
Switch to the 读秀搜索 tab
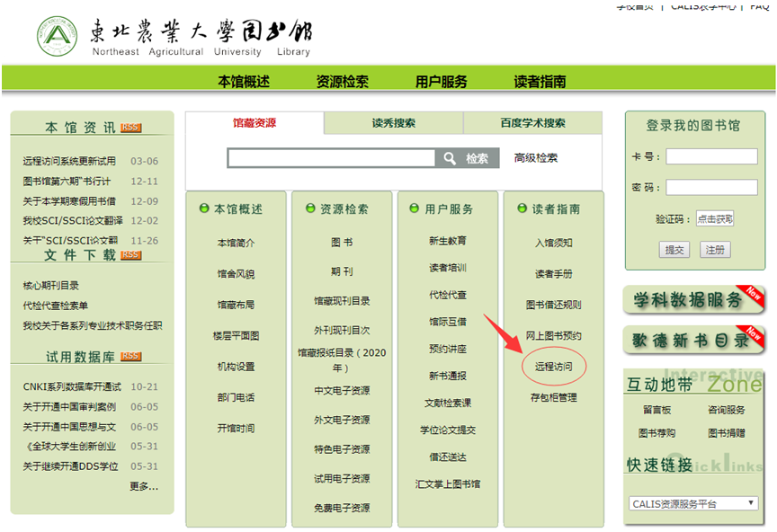pyautogui.click(x=393, y=123)
